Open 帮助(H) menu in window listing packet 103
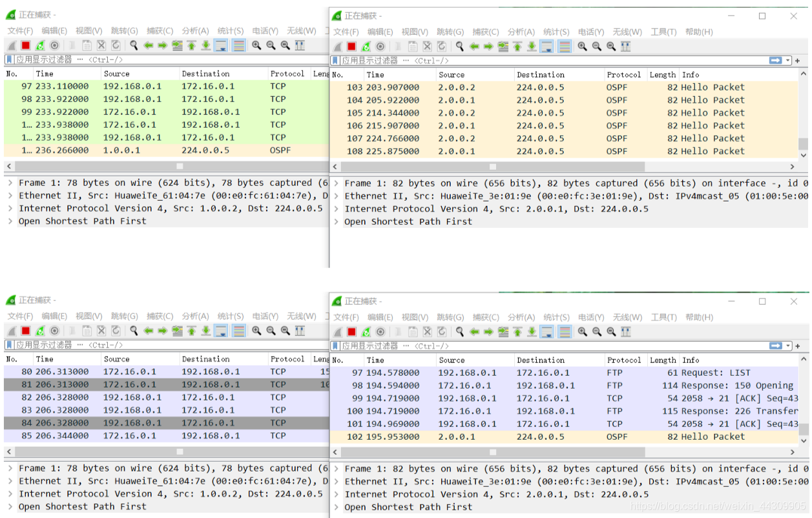 699,32
